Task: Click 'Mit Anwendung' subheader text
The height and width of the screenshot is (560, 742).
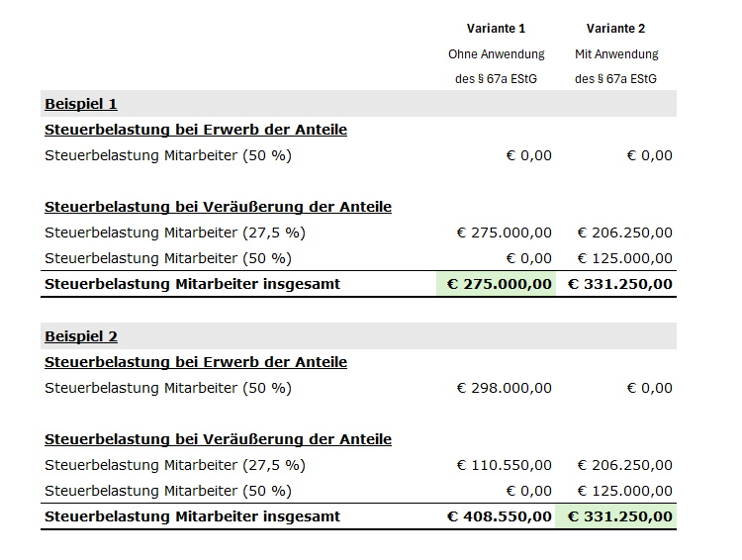Action: tap(616, 54)
